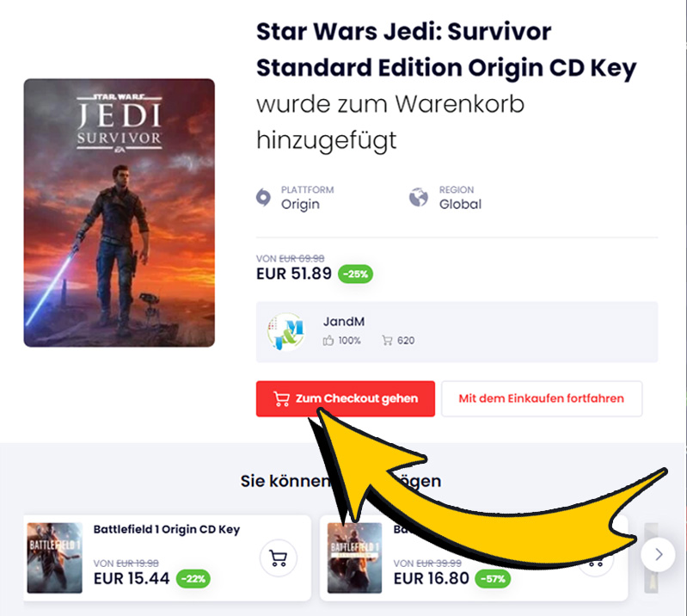687x616 pixels.
Task: Click the cart icon inside the checkout button
Action: (281, 398)
